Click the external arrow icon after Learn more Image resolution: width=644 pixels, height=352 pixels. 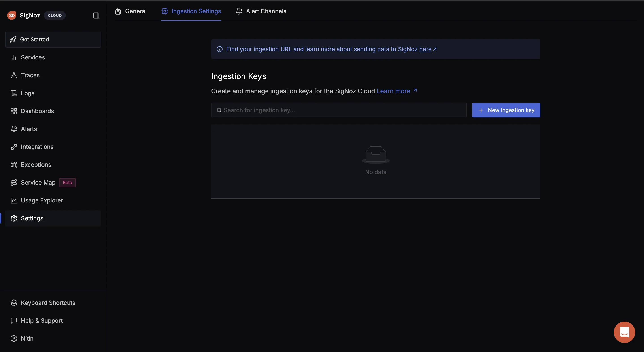pos(415,90)
